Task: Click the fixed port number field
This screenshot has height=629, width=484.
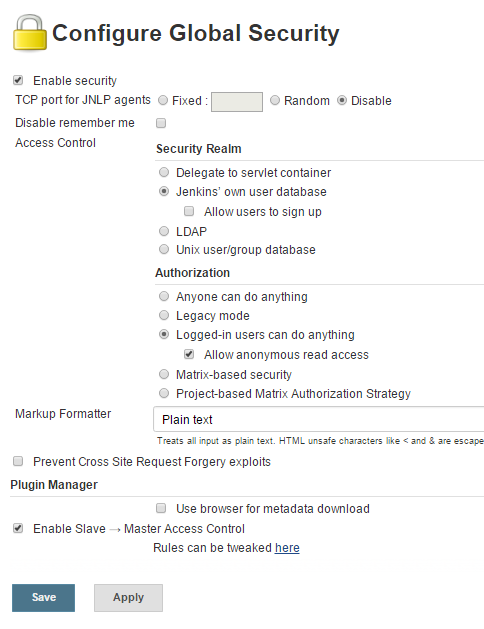Action: [x=237, y=102]
